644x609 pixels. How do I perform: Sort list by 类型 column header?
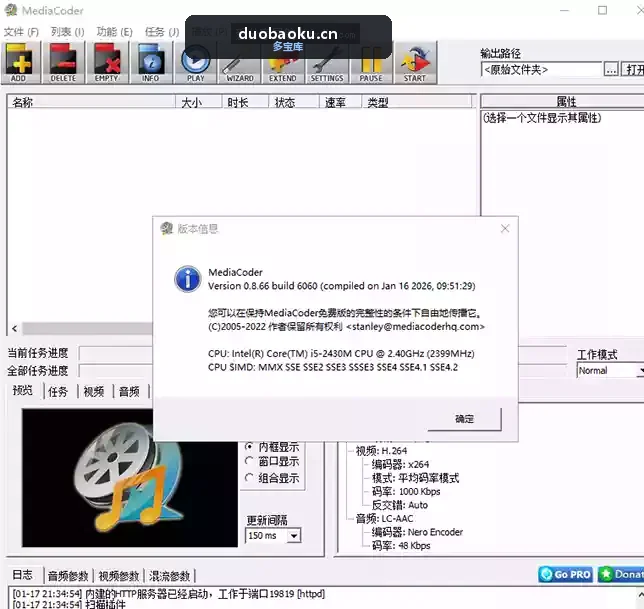click(417, 102)
